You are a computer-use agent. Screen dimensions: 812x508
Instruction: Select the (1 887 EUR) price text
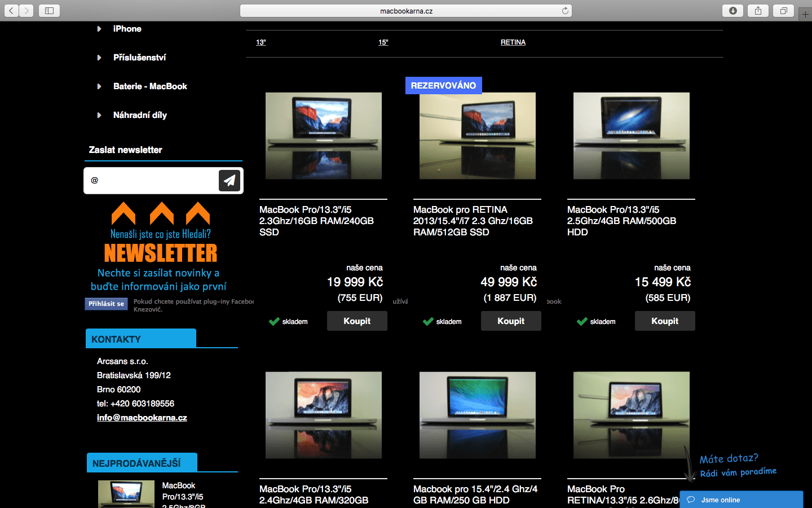[510, 297]
